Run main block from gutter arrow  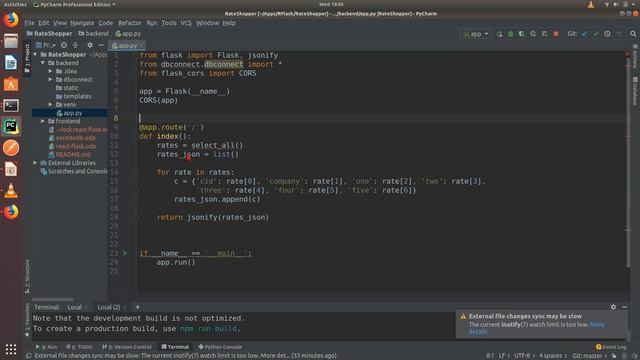(x=125, y=253)
